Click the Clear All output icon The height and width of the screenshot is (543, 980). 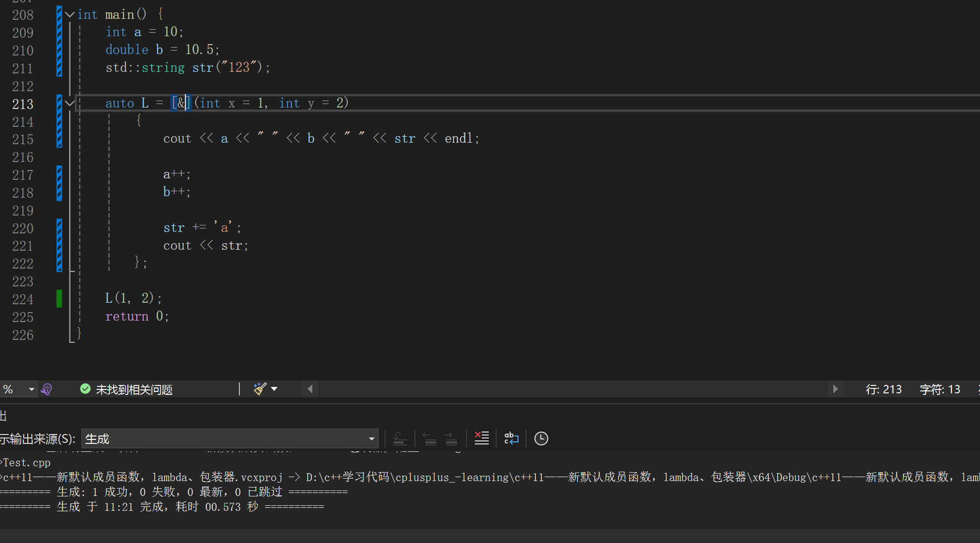(481, 438)
